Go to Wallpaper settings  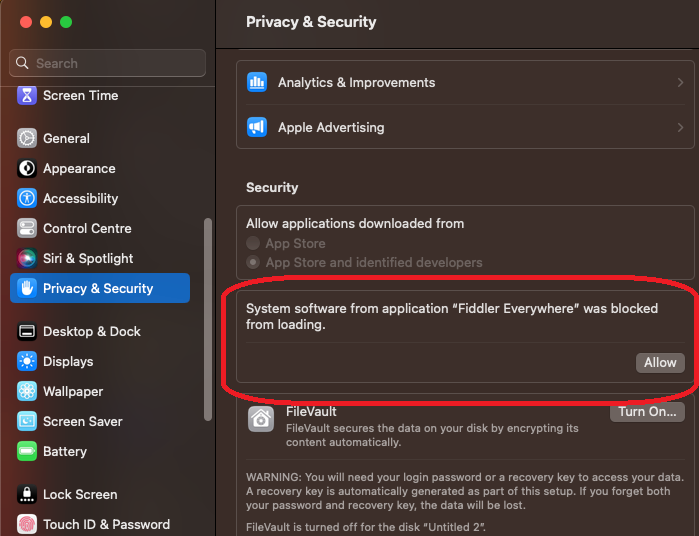point(72,392)
